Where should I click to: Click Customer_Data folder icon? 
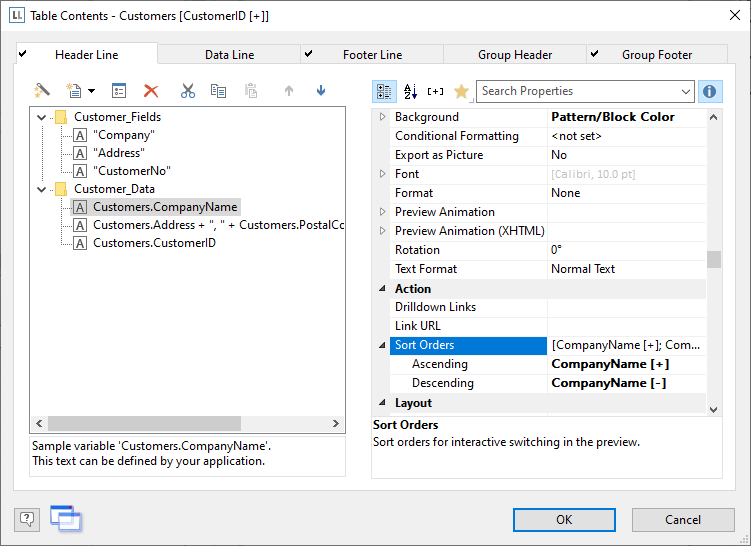(61, 189)
